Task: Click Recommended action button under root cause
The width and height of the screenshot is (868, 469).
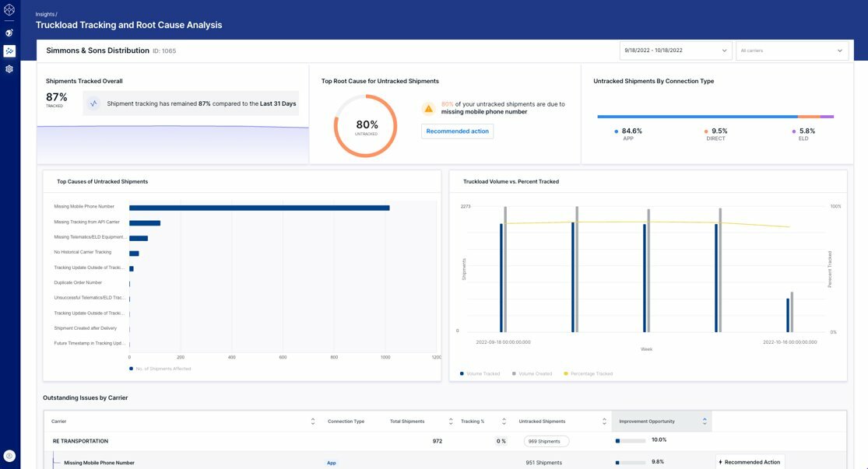Action: pos(457,131)
